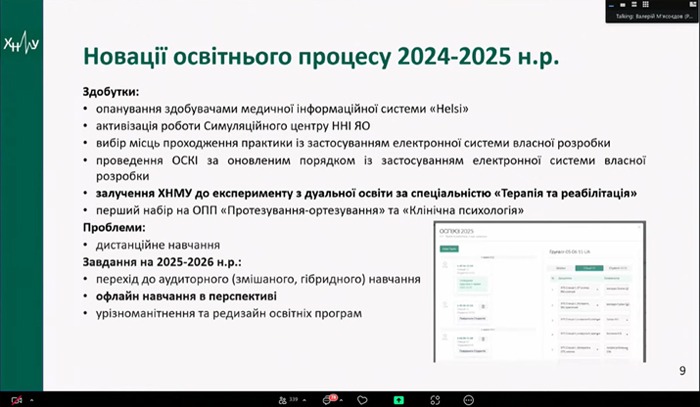The image size is (700, 407).
Task: Click the bullet mentioning «Helsi» system
Action: point(282,109)
